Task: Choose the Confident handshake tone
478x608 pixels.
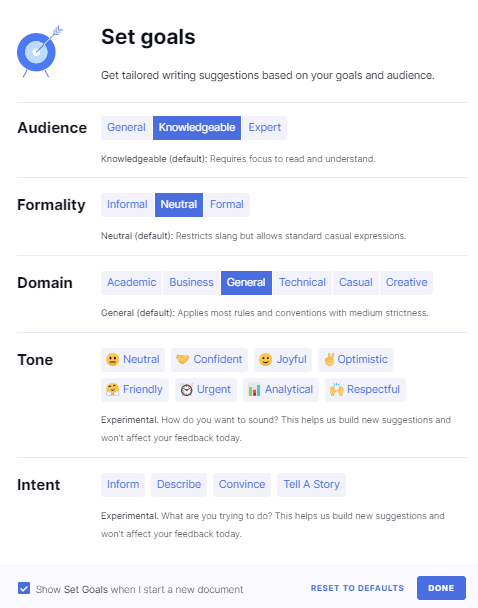Action: coord(209,359)
